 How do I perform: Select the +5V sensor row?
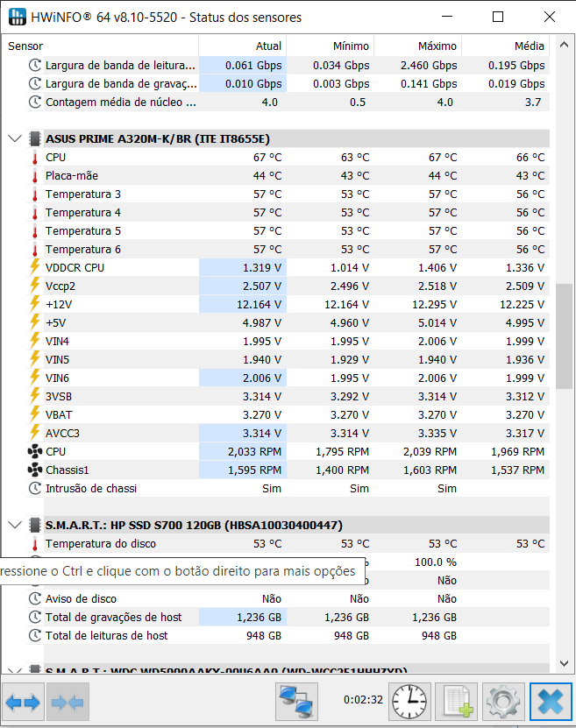coord(288,322)
